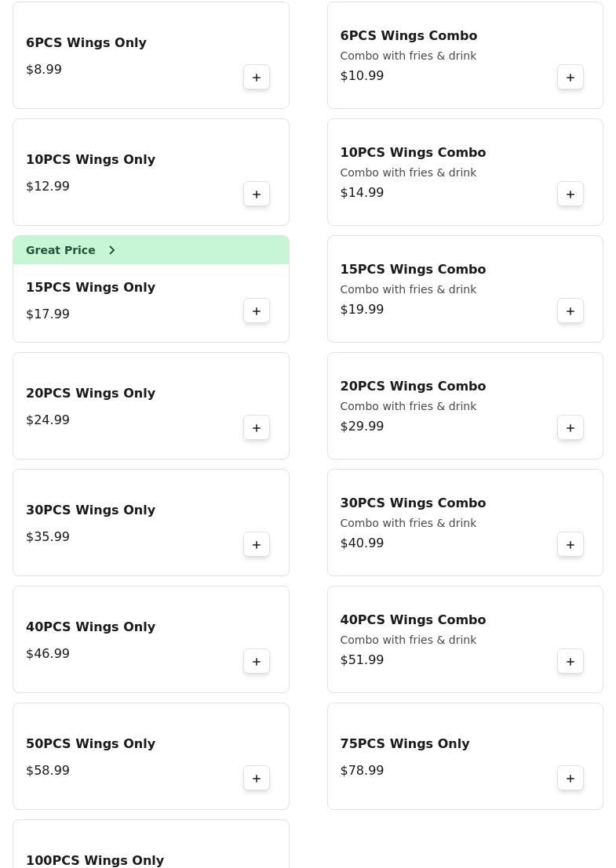The image size is (616, 868).
Task: Click plus button for 10PCS Wings Only
Action: pos(257,194)
